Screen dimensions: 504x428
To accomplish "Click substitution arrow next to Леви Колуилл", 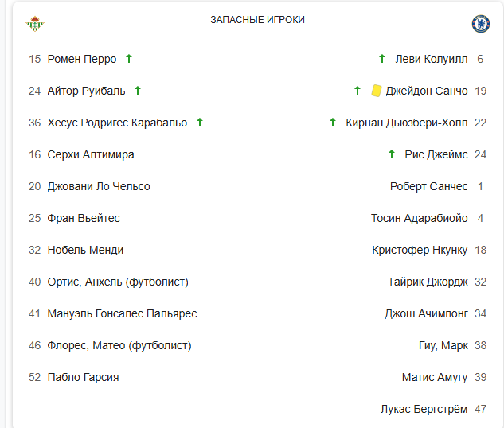I will click(382, 59).
